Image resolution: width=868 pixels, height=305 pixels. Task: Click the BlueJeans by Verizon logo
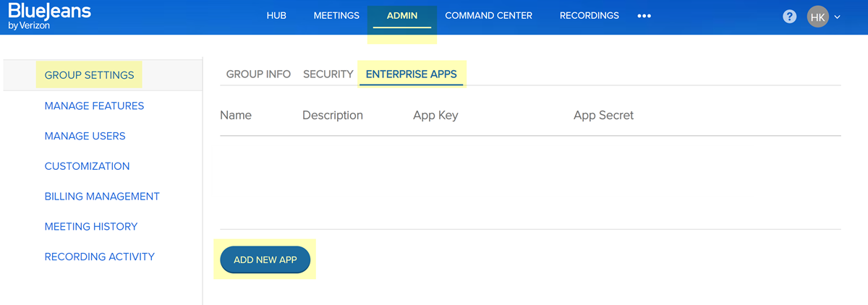click(50, 17)
